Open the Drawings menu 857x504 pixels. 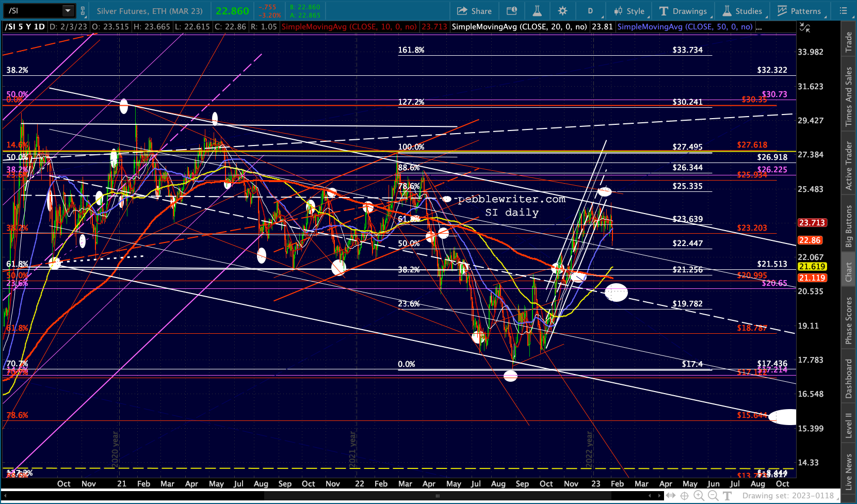point(684,11)
